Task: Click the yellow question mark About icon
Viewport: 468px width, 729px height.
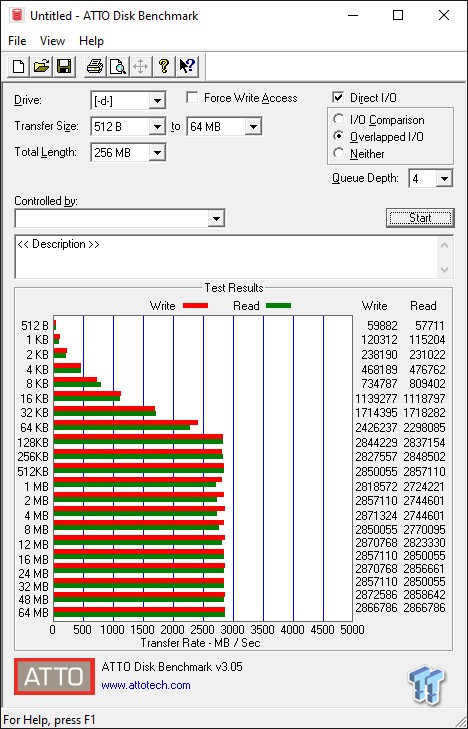Action: pyautogui.click(x=163, y=66)
